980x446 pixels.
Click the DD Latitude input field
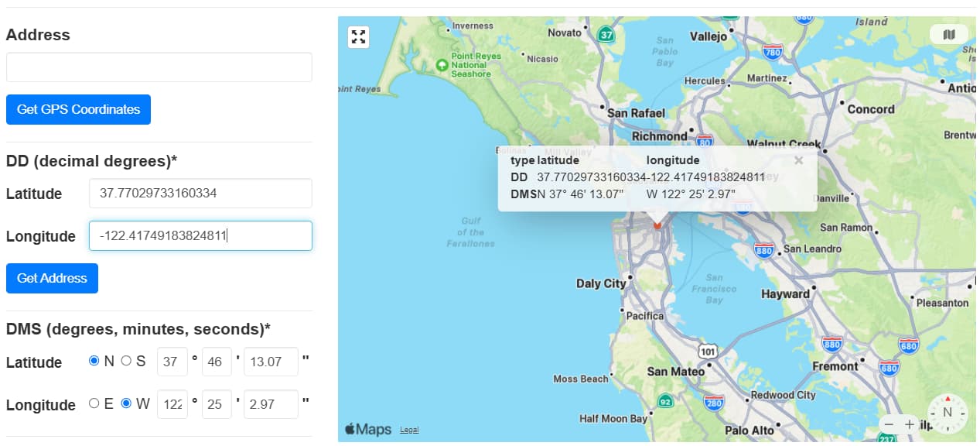click(x=200, y=194)
